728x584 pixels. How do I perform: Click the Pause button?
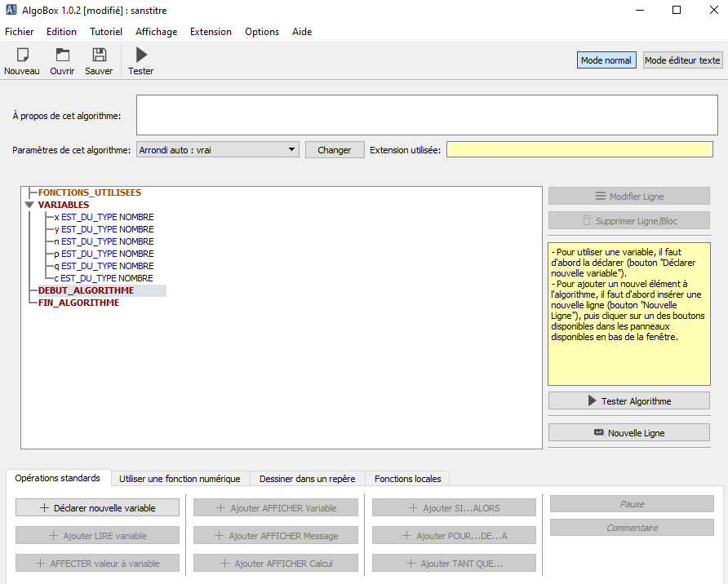(632, 504)
